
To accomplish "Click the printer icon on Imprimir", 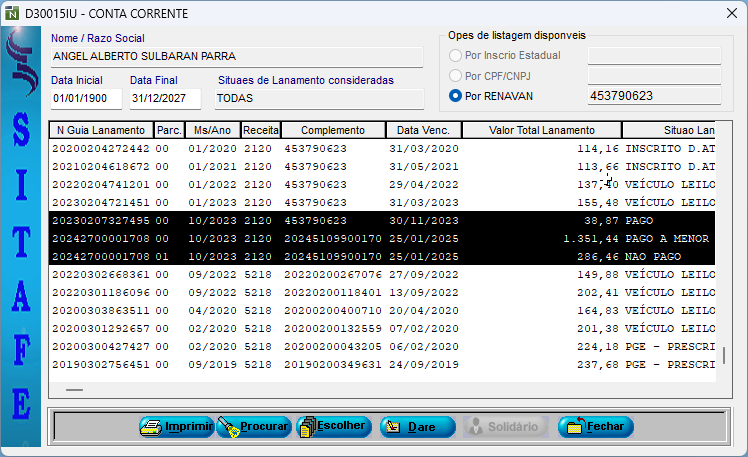I will (152, 427).
